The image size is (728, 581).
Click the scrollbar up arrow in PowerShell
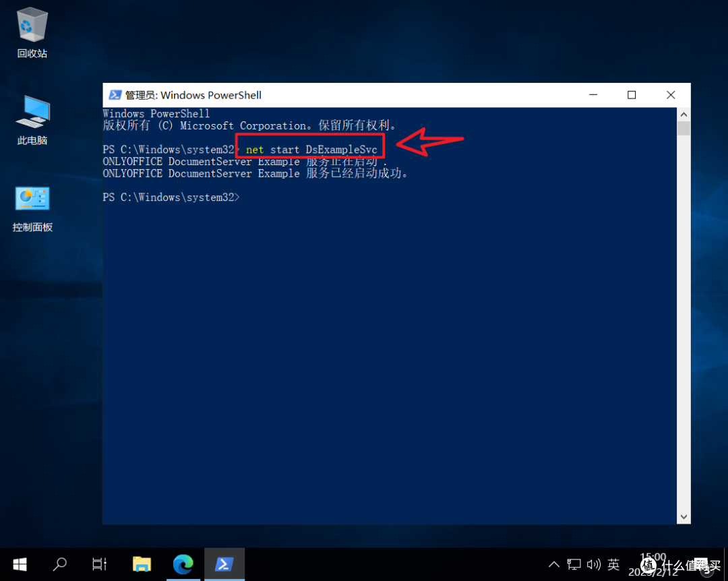pos(684,115)
